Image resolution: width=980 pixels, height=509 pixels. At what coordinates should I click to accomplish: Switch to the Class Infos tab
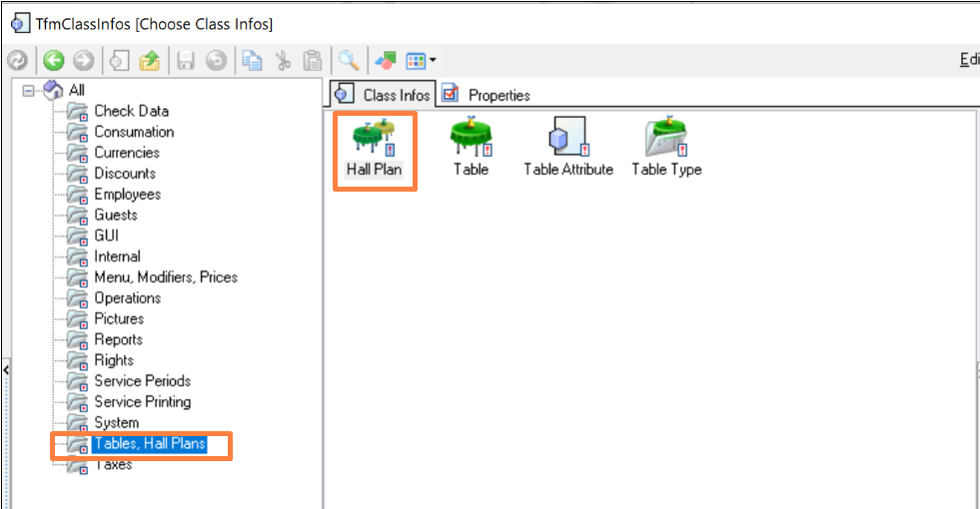383,95
